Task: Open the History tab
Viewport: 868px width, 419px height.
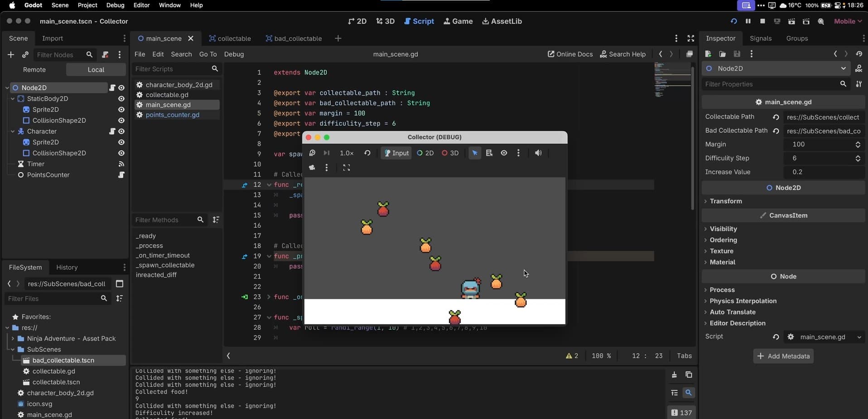Action: click(x=67, y=268)
